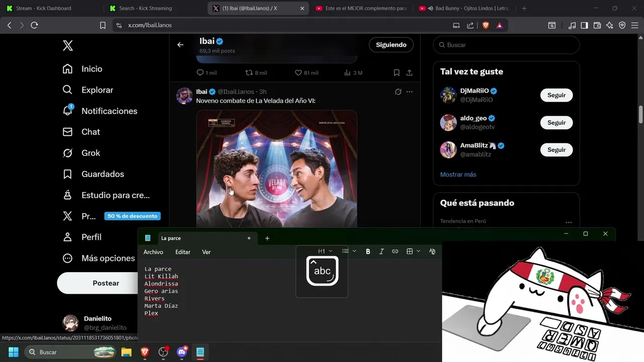The image size is (644, 362).
Task: Click the share page icon in address bar
Action: (x=470, y=25)
